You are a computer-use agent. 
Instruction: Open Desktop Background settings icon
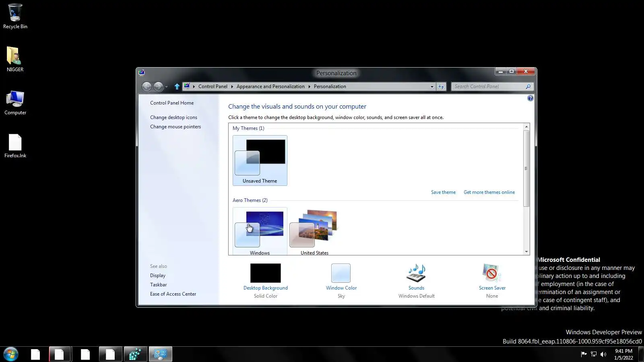266,273
